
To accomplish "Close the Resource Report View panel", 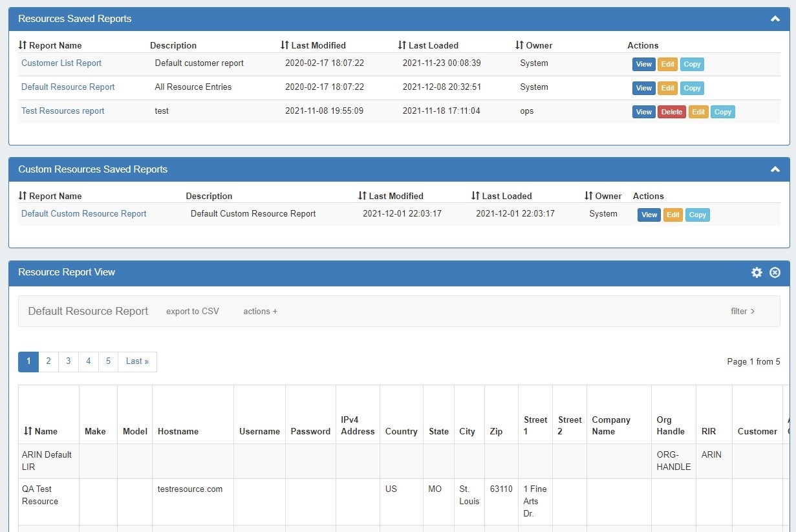I will coord(775,273).
